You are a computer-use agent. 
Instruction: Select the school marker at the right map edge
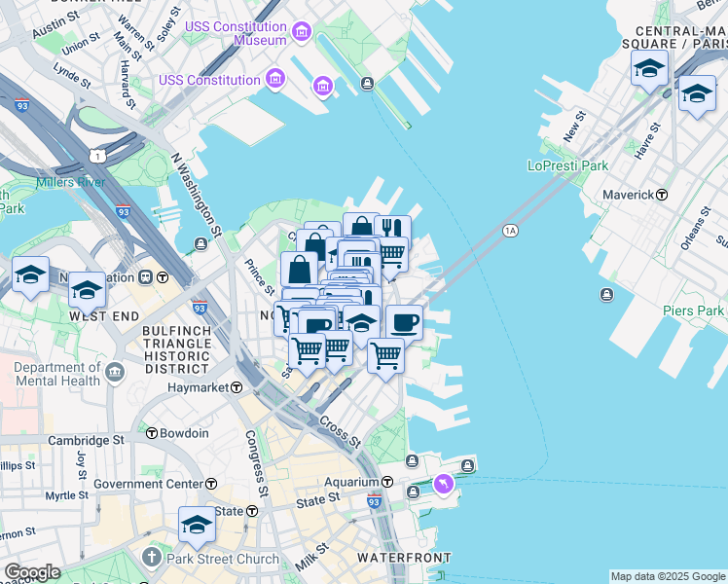(698, 93)
